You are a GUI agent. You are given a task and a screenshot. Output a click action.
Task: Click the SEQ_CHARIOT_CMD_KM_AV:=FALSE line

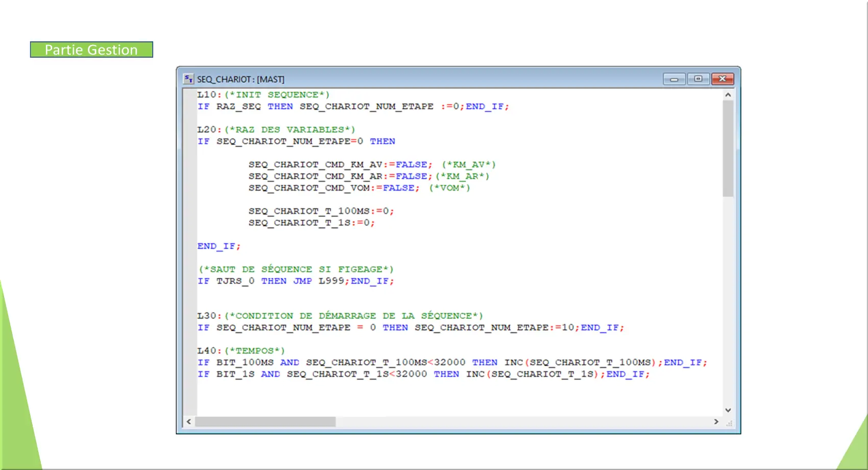[x=372, y=165]
